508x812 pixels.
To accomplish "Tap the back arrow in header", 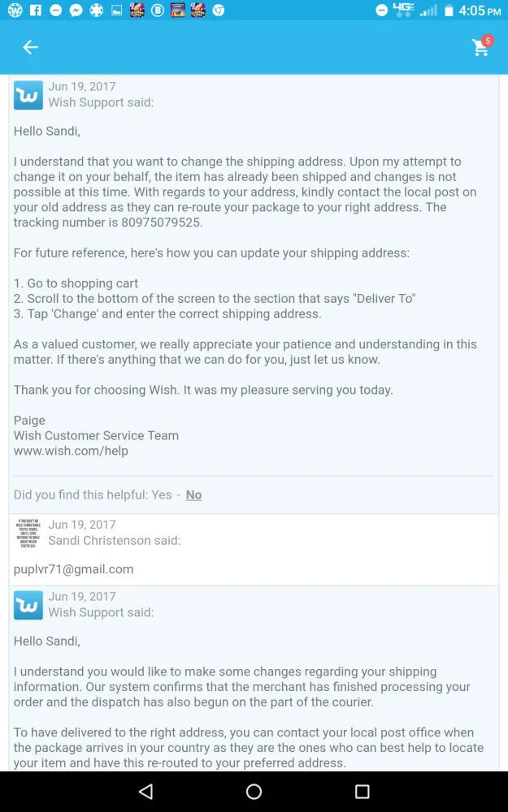I will (x=30, y=48).
